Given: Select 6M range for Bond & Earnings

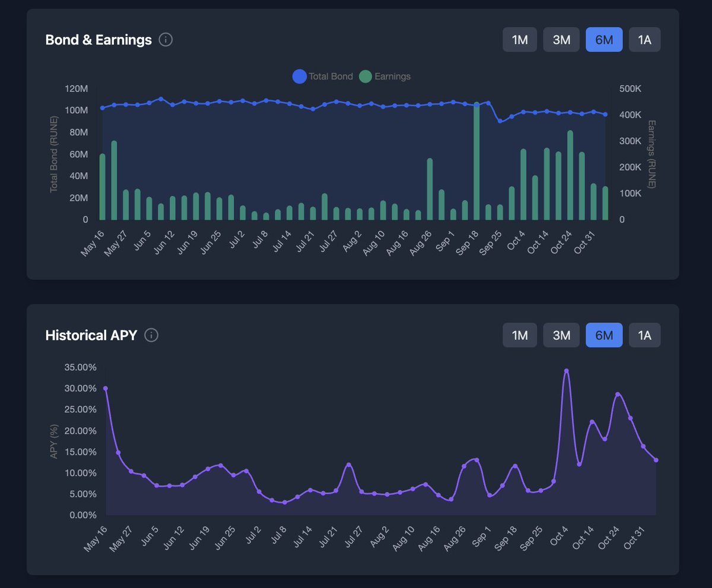Looking at the screenshot, I should tap(604, 40).
